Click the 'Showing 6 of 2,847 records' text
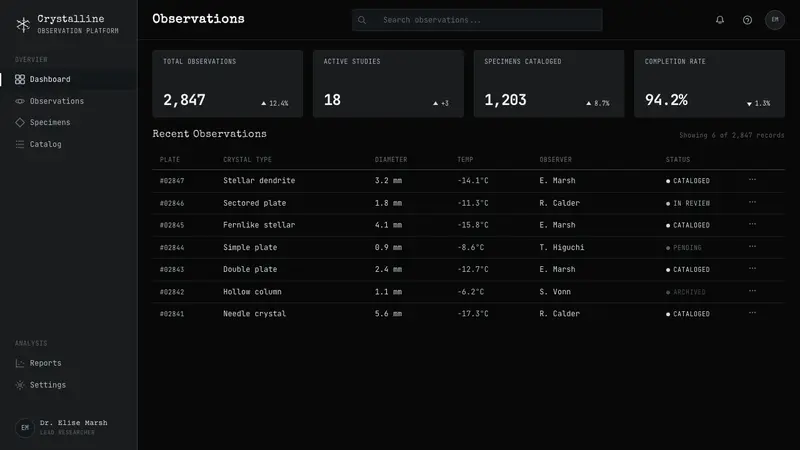 pyautogui.click(x=732, y=135)
